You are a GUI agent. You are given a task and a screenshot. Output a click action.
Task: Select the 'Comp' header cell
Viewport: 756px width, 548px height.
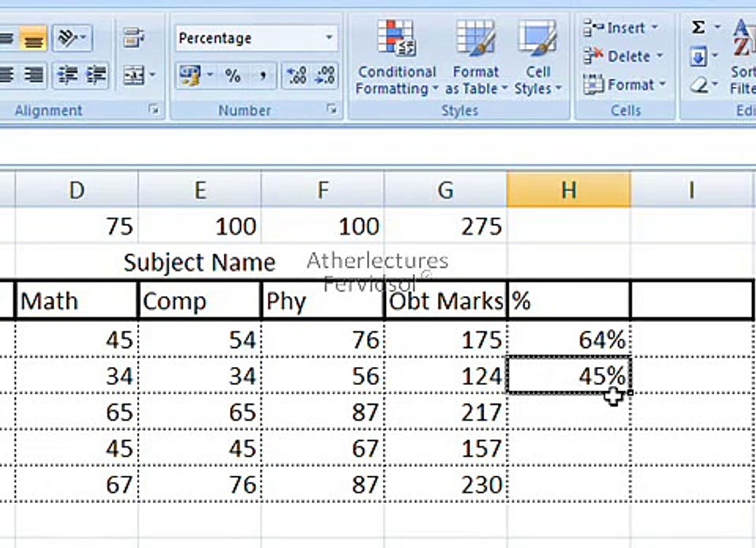[199, 301]
